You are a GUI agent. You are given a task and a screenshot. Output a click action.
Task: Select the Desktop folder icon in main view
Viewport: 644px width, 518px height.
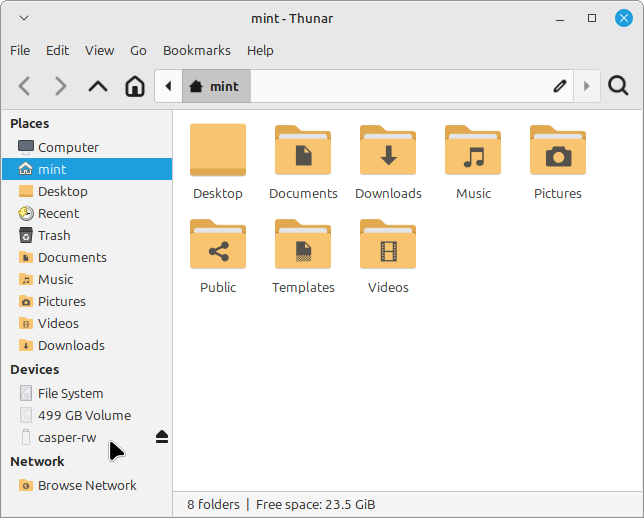point(218,150)
